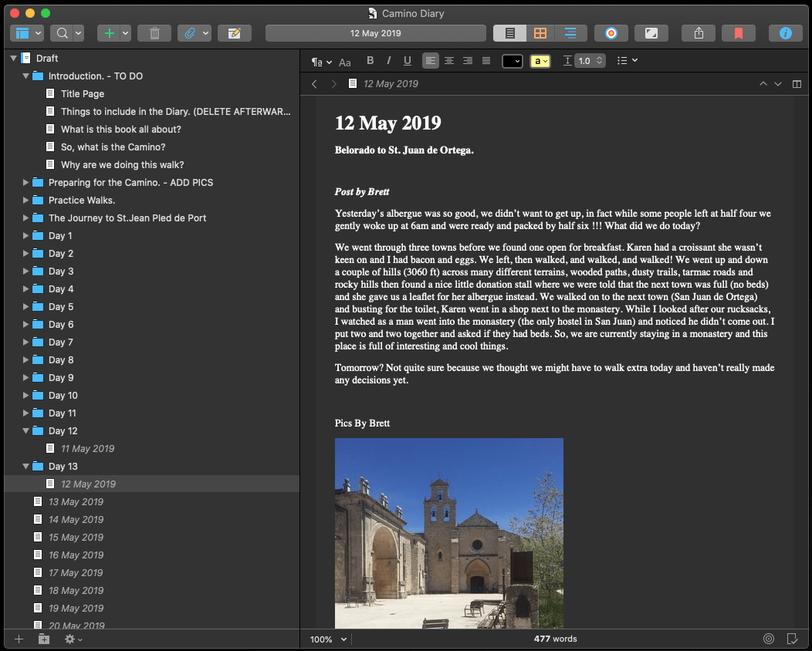812x651 pixels.
Task: Open the View sidebar layout button
Action: (x=28, y=33)
